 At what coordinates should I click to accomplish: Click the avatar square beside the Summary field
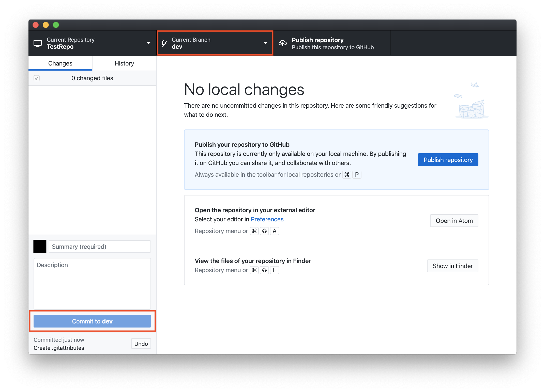(x=40, y=246)
